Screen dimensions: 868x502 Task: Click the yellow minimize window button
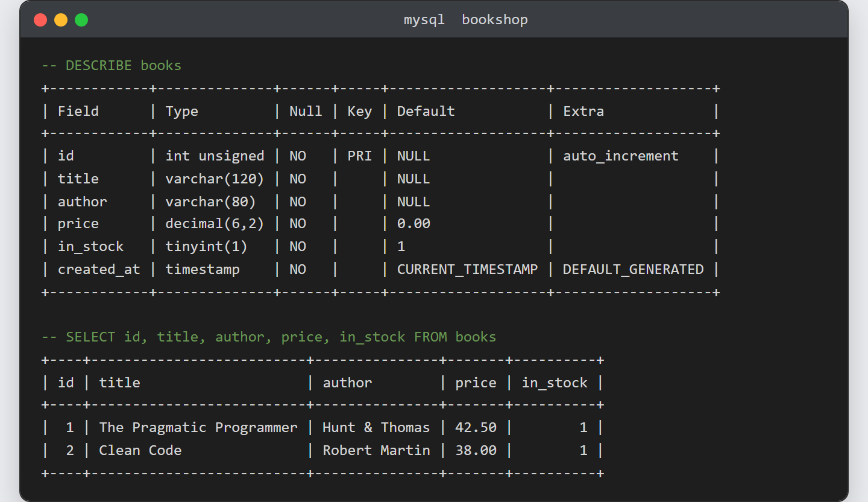pos(61,20)
